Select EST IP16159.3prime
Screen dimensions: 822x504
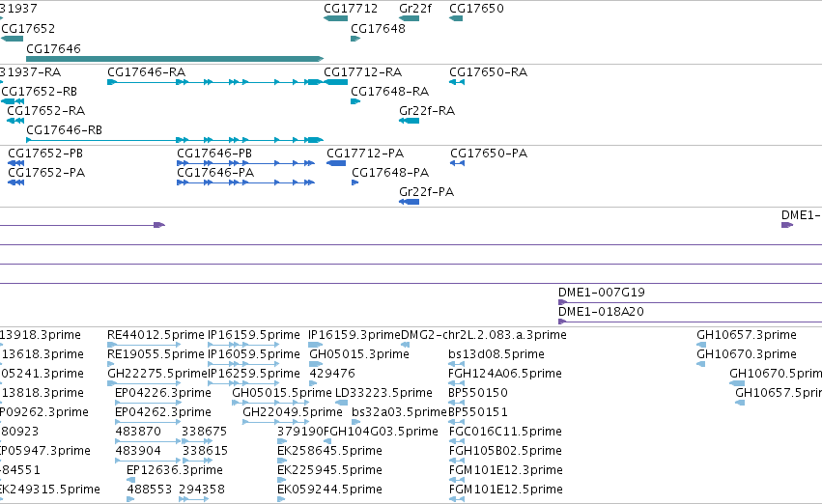coord(316,345)
